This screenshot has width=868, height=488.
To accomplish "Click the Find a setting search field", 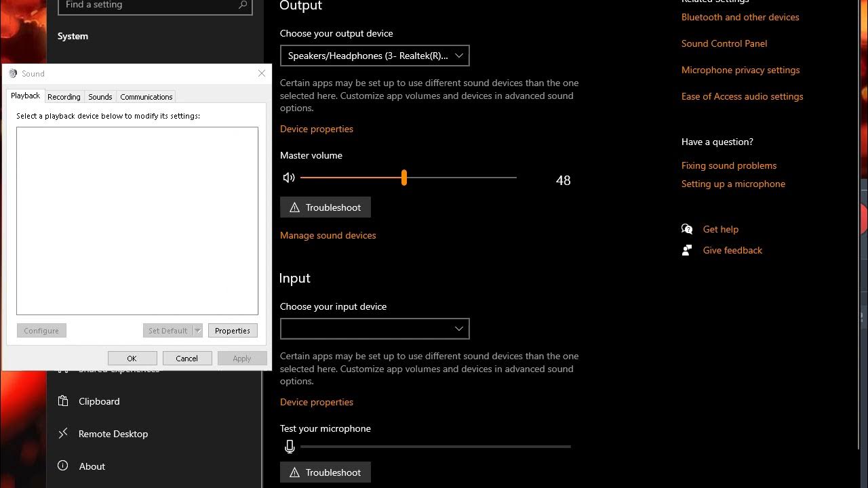I will [x=155, y=5].
